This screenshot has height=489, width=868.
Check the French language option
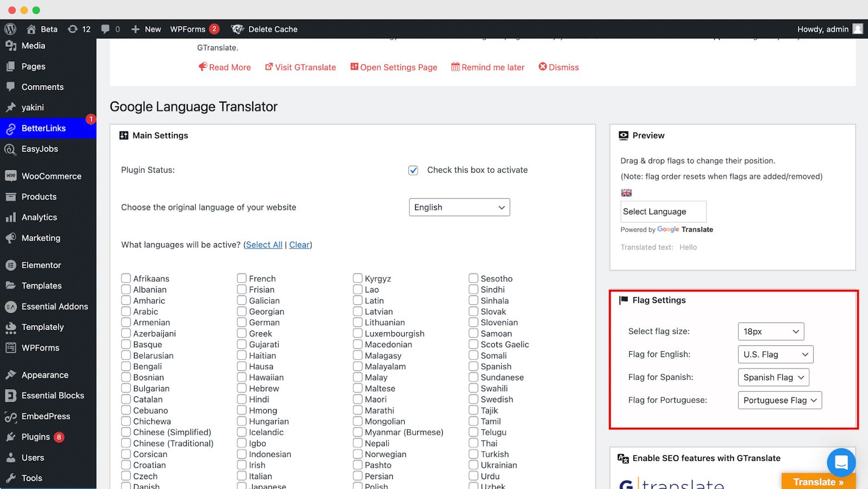click(x=241, y=278)
